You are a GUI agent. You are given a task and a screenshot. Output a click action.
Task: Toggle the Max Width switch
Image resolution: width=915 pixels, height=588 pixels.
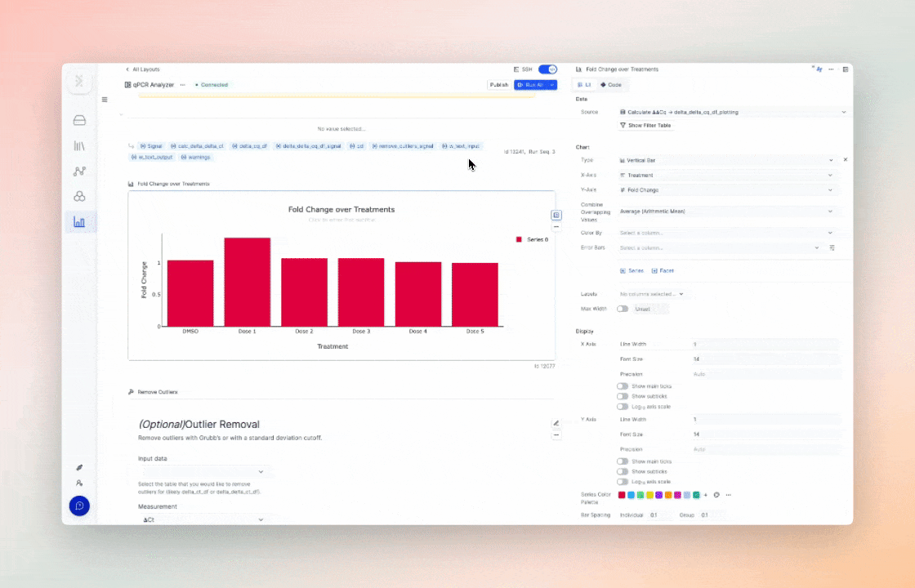click(x=623, y=310)
